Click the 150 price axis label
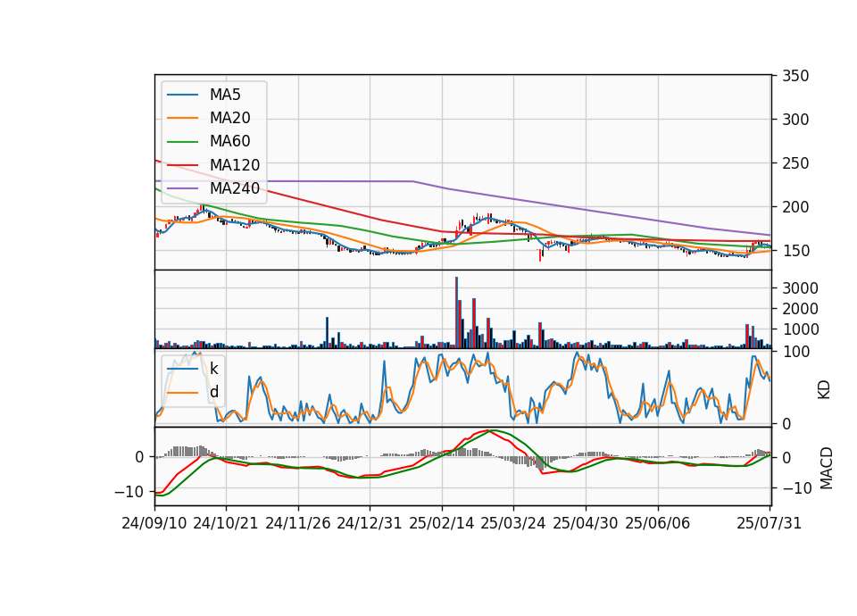The height and width of the screenshot is (616, 857). (795, 251)
